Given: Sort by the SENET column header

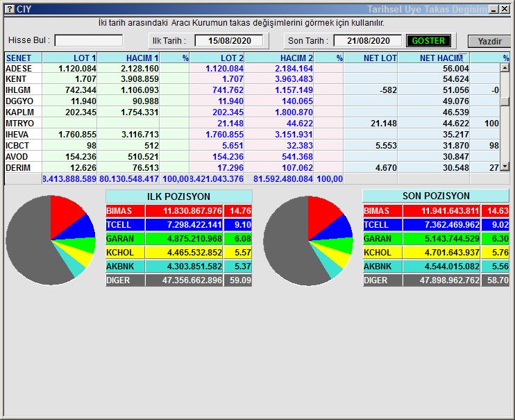Looking at the screenshot, I should [x=23, y=58].
